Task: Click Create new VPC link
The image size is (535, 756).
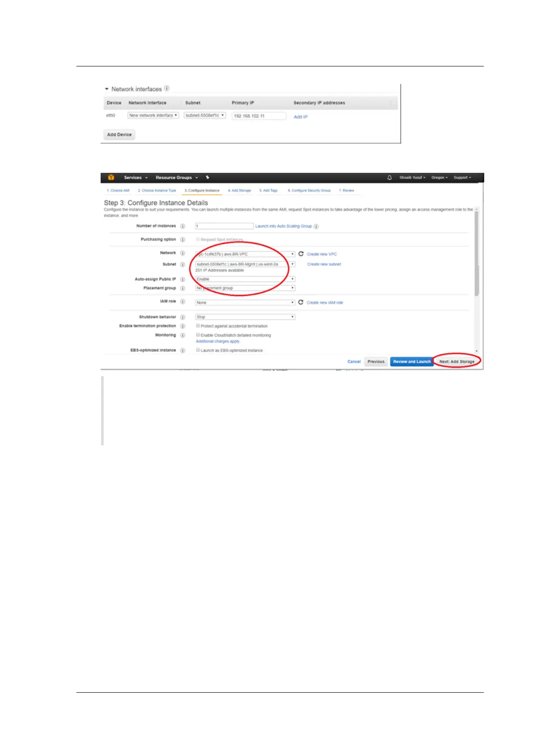Action: pyautogui.click(x=322, y=254)
